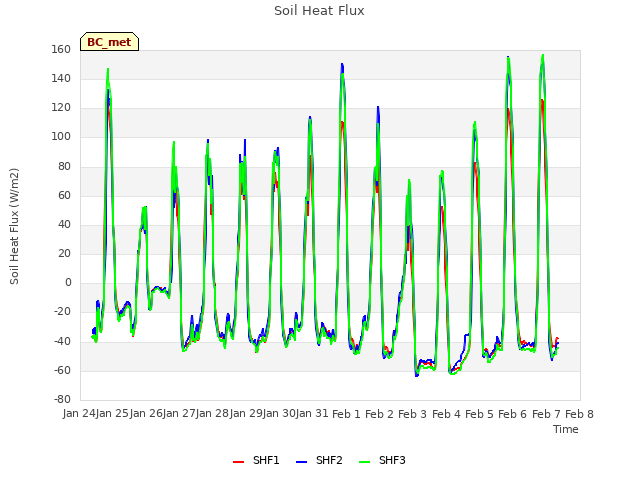Select the y-axis title Soil Heat Flux (W/m2)
Image resolution: width=640 pixels, height=480 pixels.
click(x=14, y=226)
